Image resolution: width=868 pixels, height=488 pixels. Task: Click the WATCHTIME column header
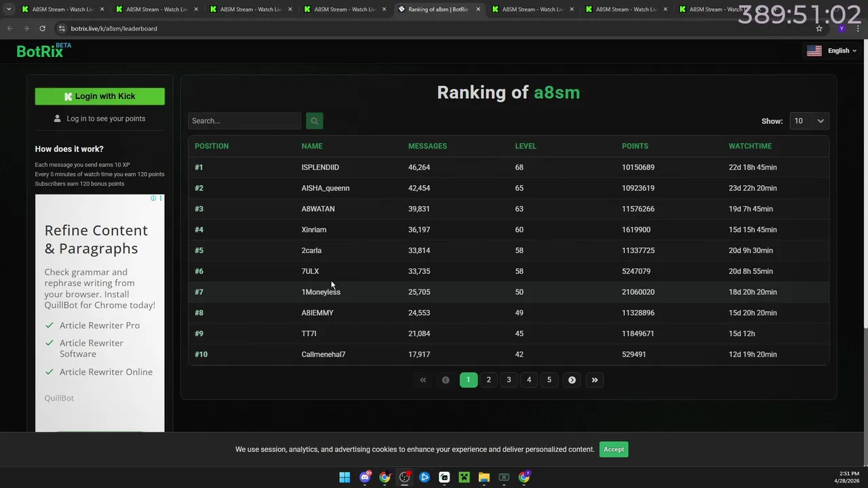pyautogui.click(x=750, y=146)
